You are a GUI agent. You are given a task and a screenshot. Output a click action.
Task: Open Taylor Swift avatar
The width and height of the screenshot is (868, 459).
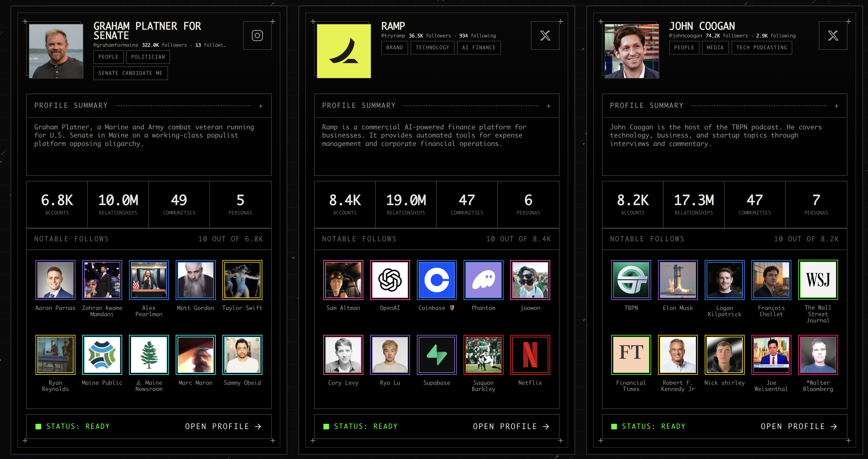242,280
